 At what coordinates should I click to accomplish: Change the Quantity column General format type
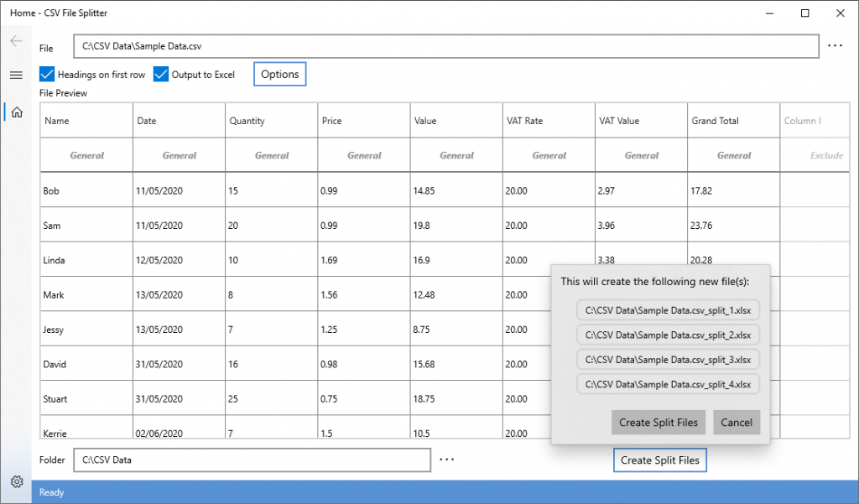271,155
